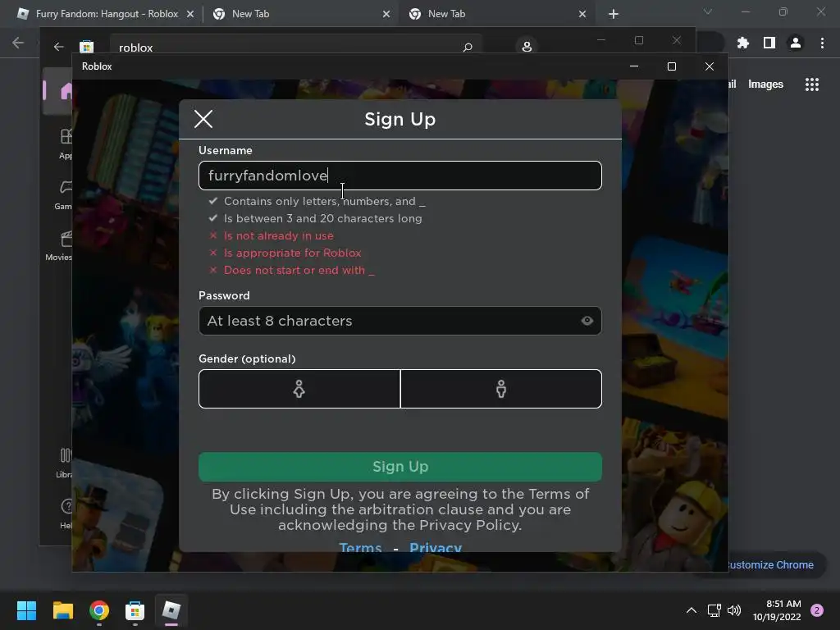
Task: Open clock showing 8:51 AM
Action: 776,610
